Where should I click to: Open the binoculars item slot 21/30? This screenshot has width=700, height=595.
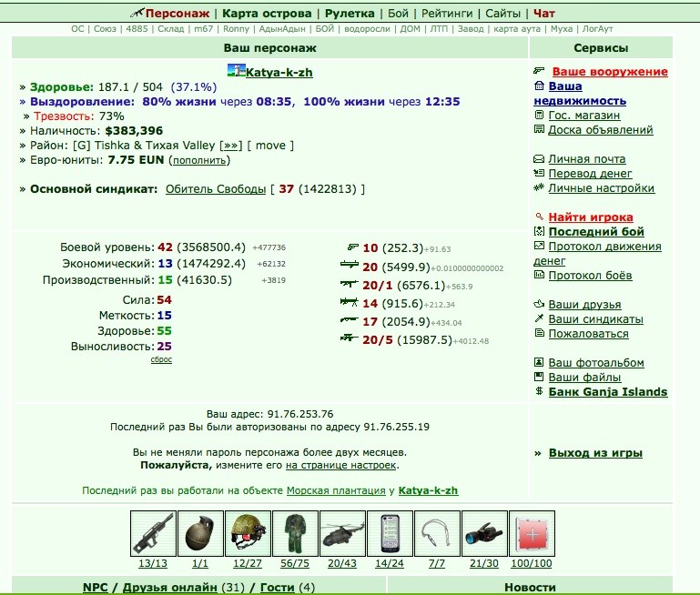[484, 533]
